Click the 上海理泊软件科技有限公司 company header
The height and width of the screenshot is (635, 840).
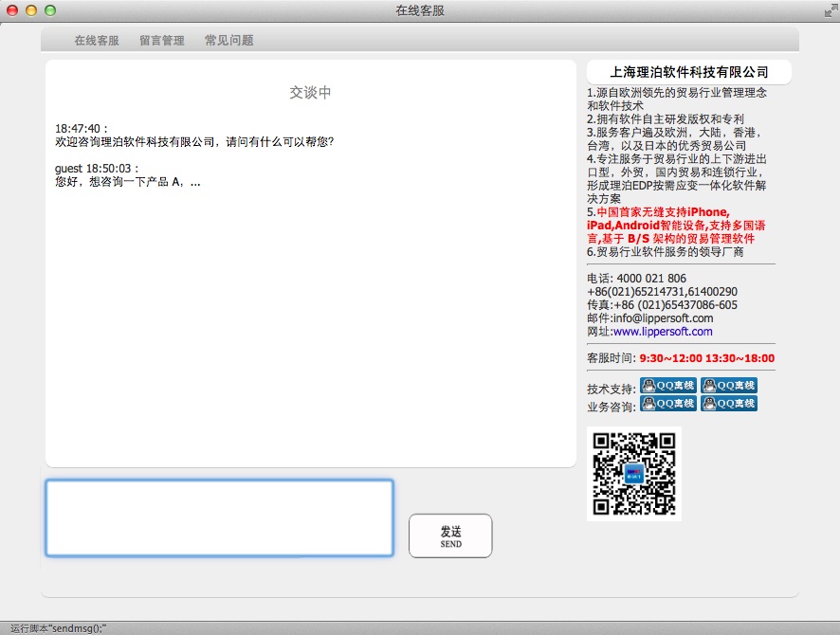tap(689, 72)
